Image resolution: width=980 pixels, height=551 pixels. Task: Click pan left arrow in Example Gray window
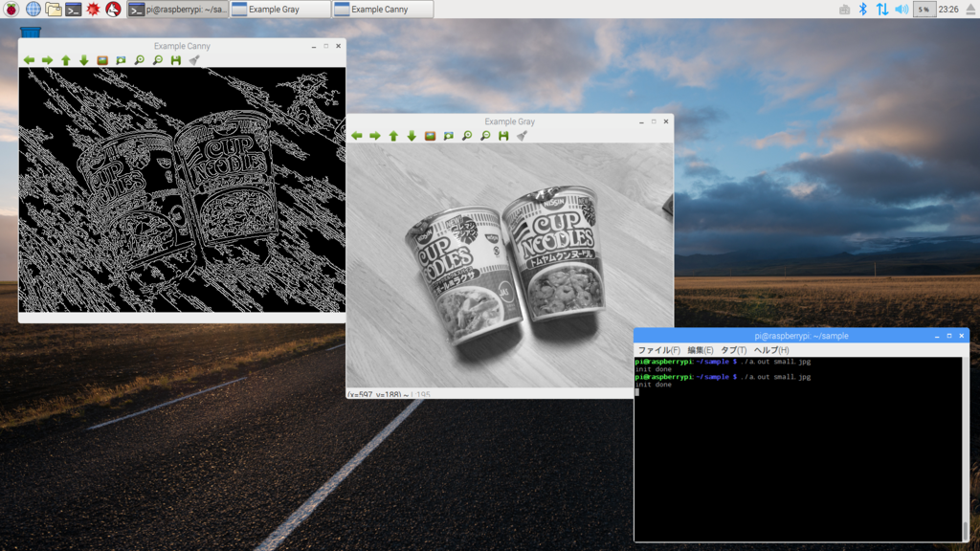(356, 136)
